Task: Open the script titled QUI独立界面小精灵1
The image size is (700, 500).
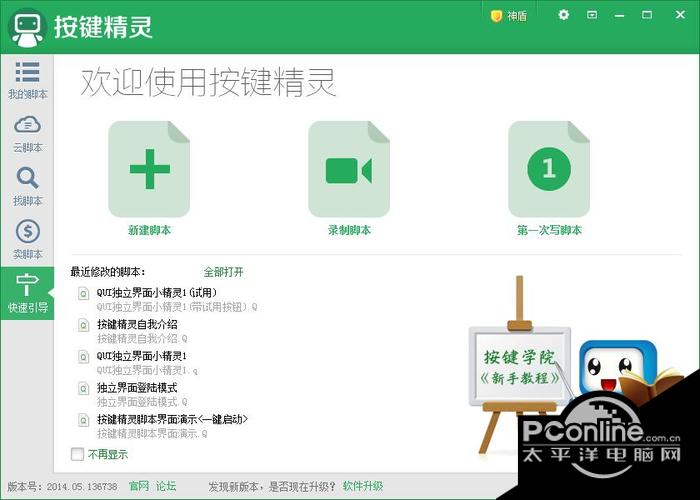Action: tap(142, 356)
